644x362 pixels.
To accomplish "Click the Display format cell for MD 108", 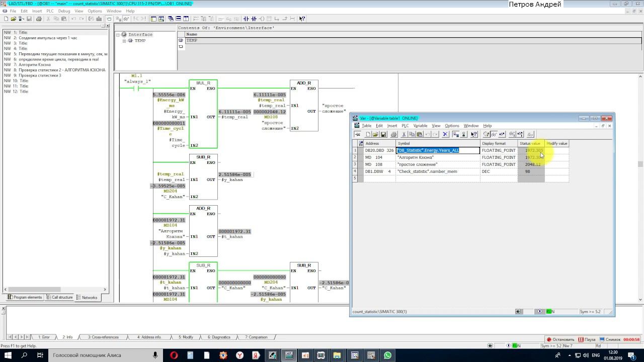I will point(499,164).
